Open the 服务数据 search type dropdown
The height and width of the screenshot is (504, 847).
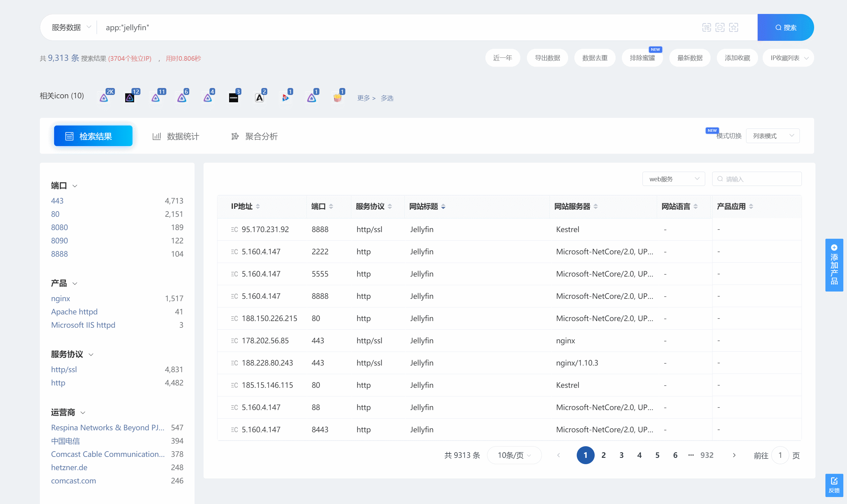point(71,28)
